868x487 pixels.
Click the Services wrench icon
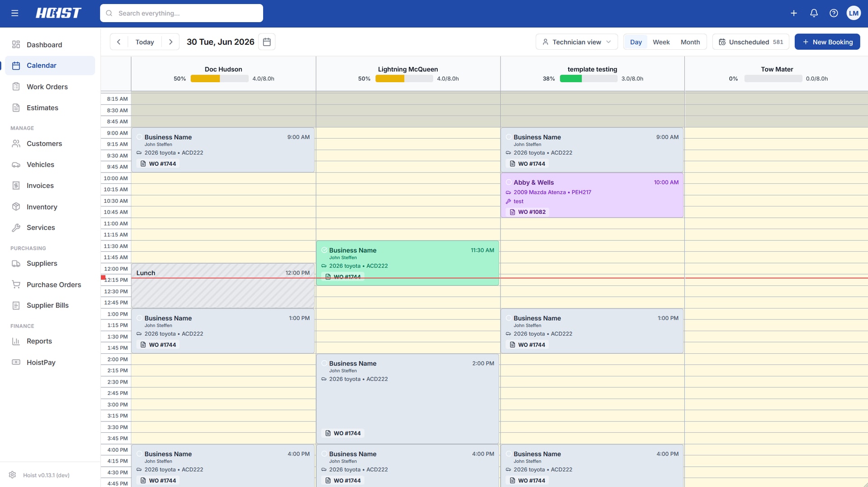[x=16, y=227]
